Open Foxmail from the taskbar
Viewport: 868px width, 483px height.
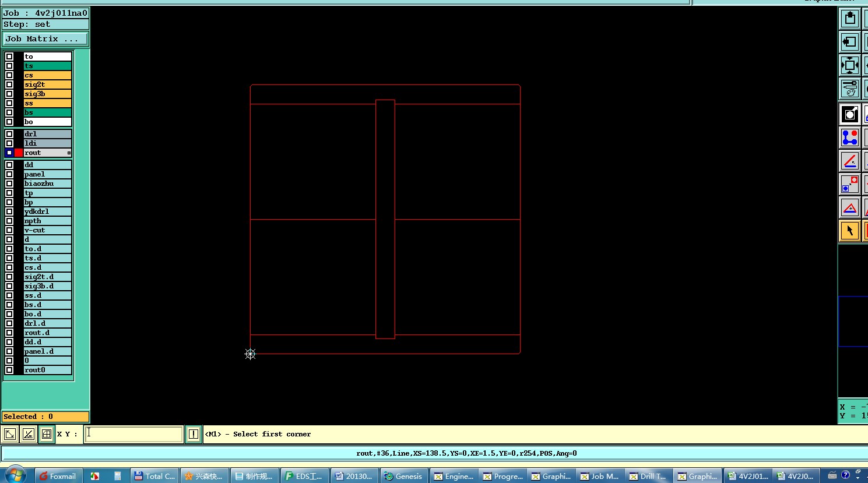pos(58,476)
